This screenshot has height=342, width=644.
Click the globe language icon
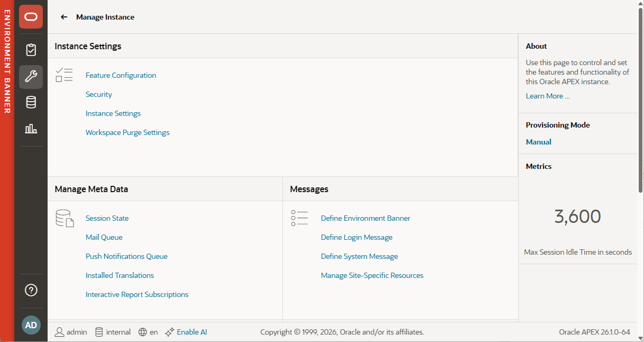[x=142, y=332]
